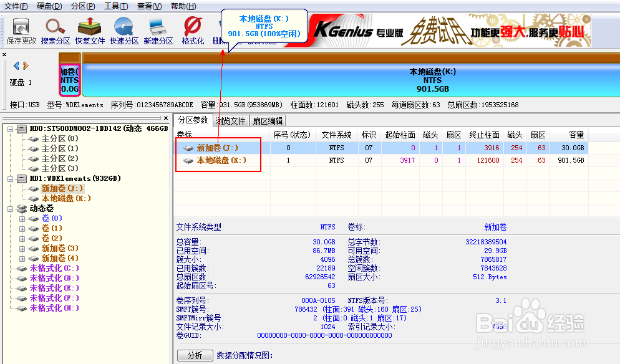Image resolution: width=620 pixels, height=364 pixels.
Task: Click the 分析 analyze button
Action: [195, 355]
